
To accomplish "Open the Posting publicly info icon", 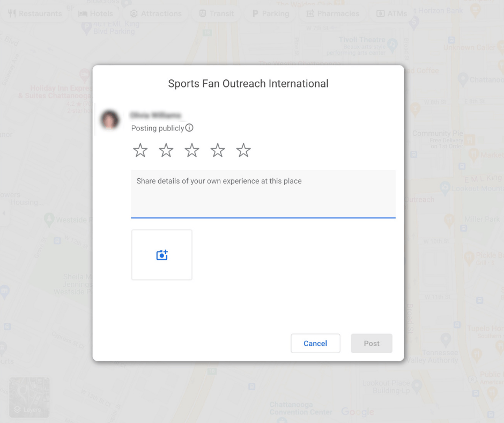I will point(189,128).
